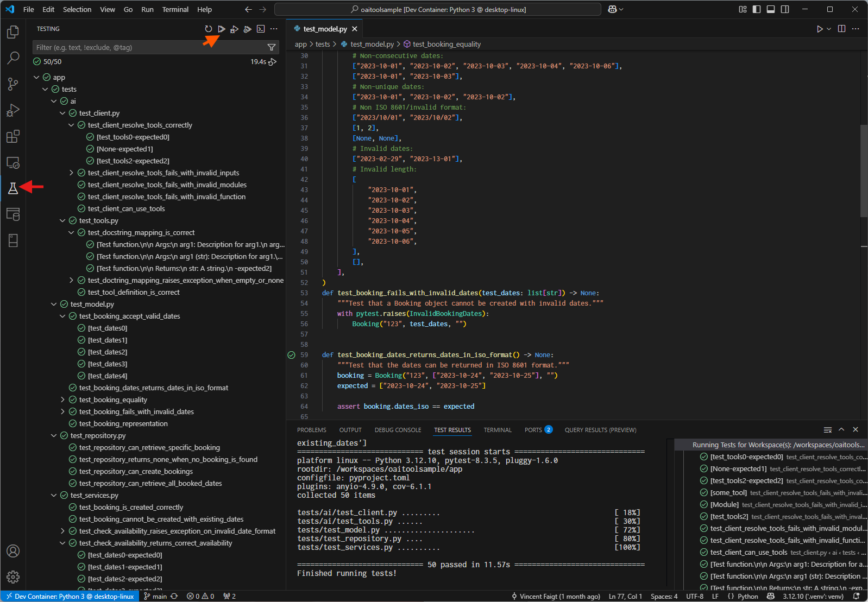Screen dimensions: 868x602
Task: Toggle secondary side bar visibility
Action: pyautogui.click(x=785, y=9)
